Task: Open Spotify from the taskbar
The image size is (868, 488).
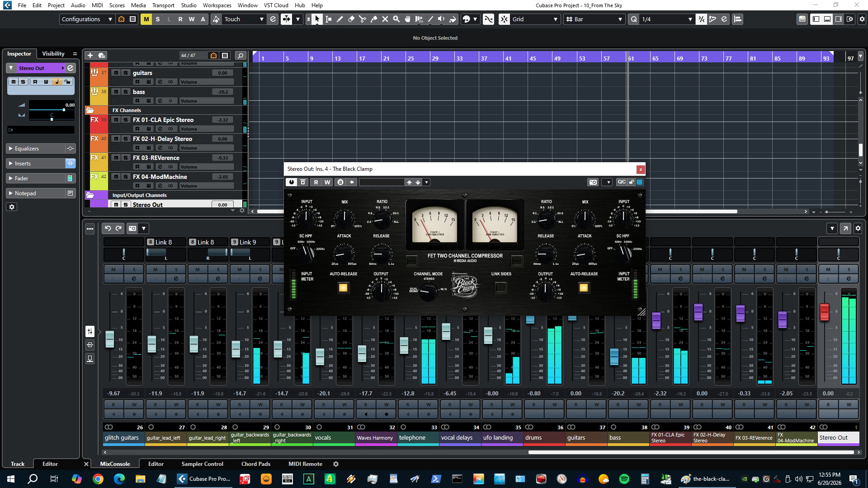Action: point(624,479)
